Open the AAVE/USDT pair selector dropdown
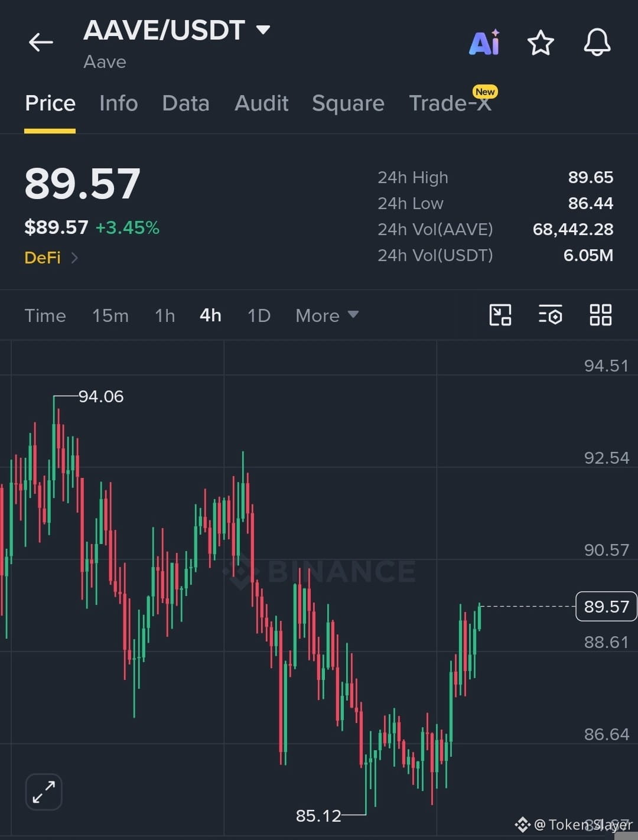638x840 pixels. click(x=177, y=30)
